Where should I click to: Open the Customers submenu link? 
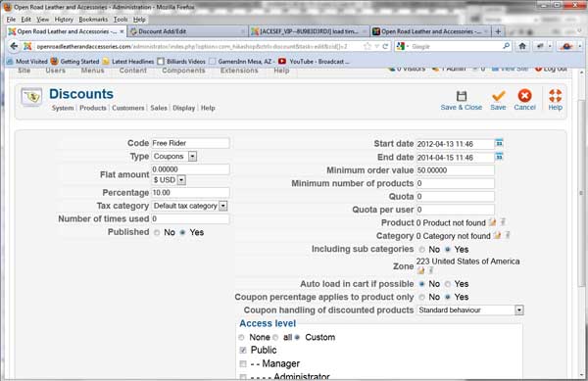(x=127, y=108)
